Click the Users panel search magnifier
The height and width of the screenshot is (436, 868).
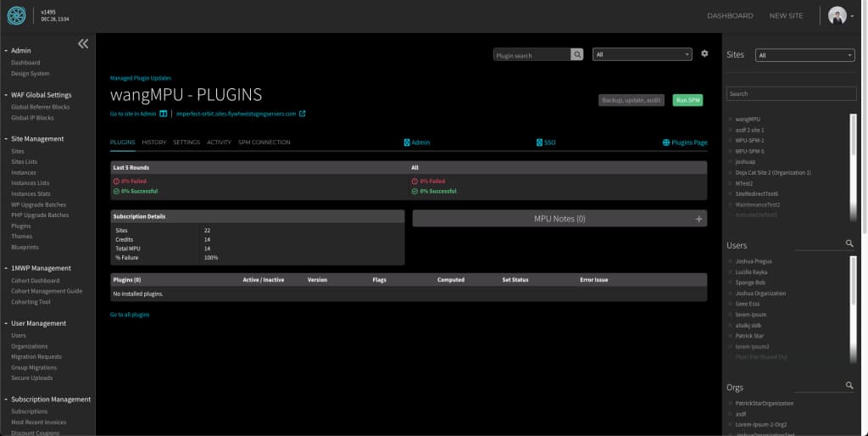pos(849,243)
